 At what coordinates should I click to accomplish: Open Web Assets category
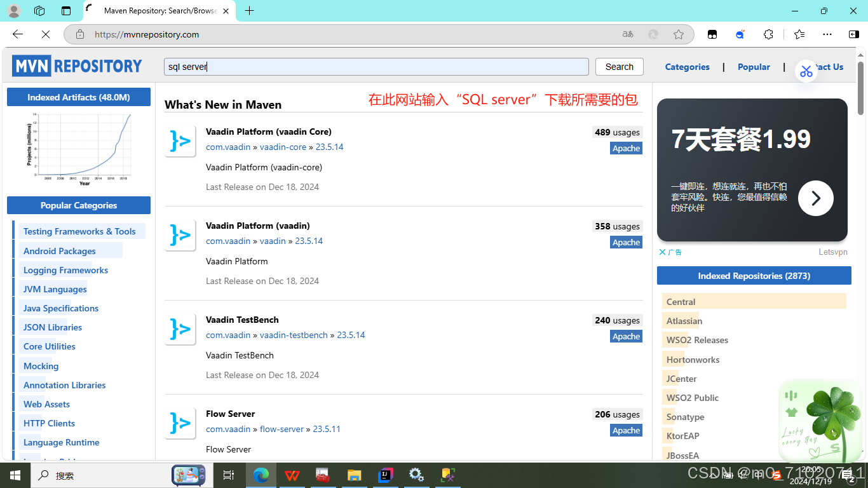click(46, 404)
